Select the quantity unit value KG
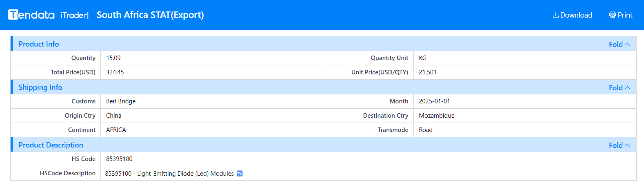644x190 pixels. click(x=422, y=58)
